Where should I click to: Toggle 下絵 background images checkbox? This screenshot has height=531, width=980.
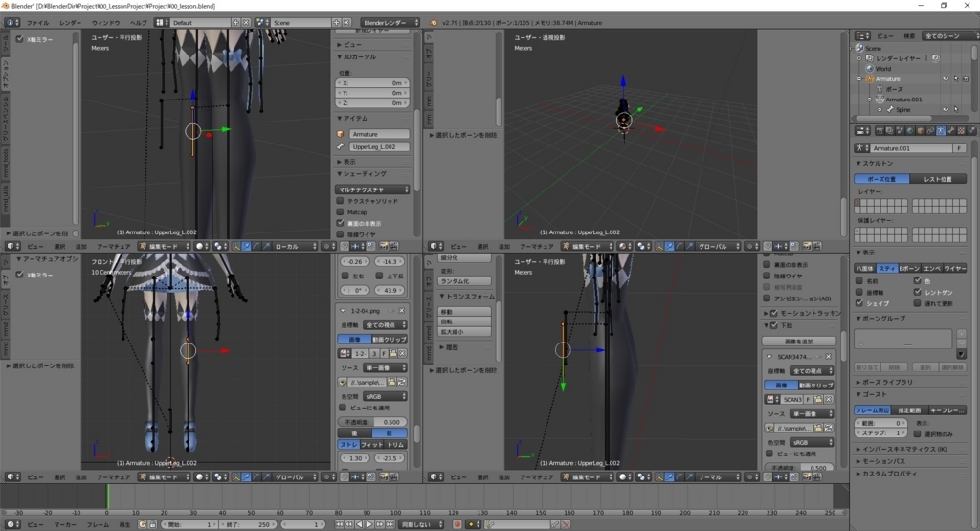tap(773, 325)
